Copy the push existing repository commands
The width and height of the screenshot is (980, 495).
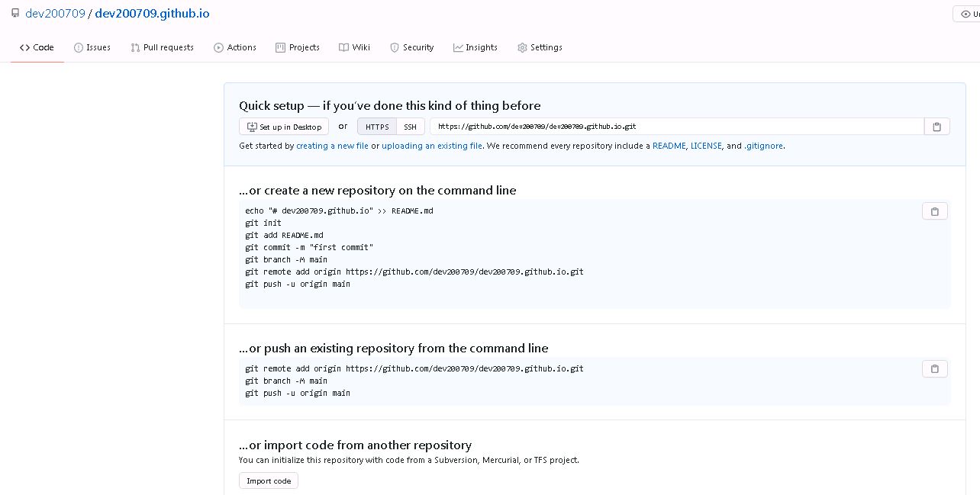coord(935,369)
